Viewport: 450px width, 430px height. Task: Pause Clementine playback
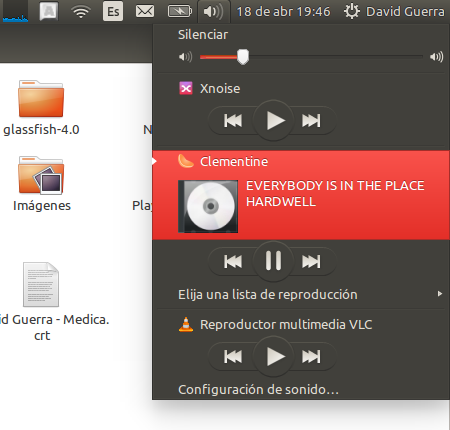273,261
